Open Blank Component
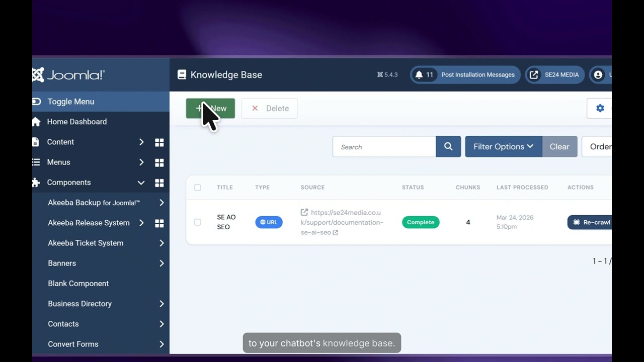644x362 pixels. [78, 284]
